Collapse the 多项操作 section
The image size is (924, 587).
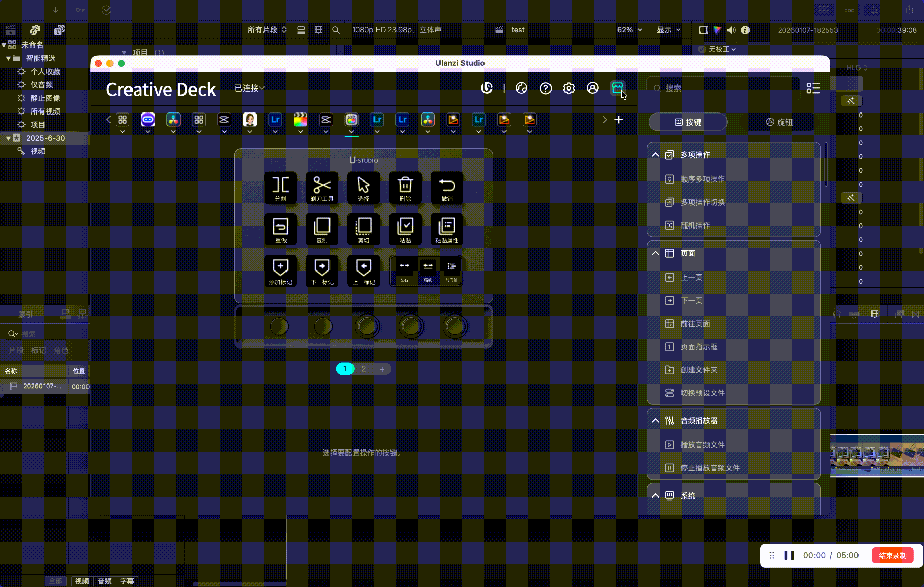656,154
